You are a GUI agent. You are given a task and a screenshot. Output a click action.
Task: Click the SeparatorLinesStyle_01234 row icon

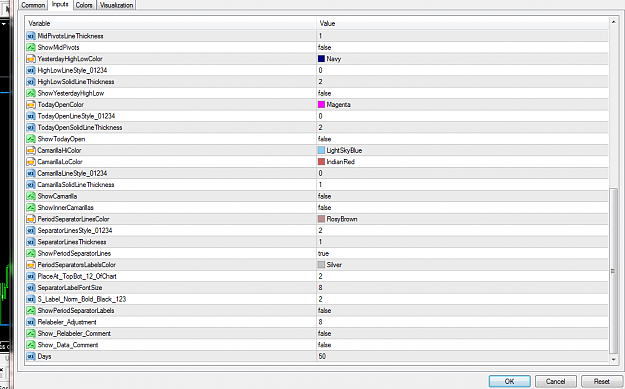coord(31,231)
